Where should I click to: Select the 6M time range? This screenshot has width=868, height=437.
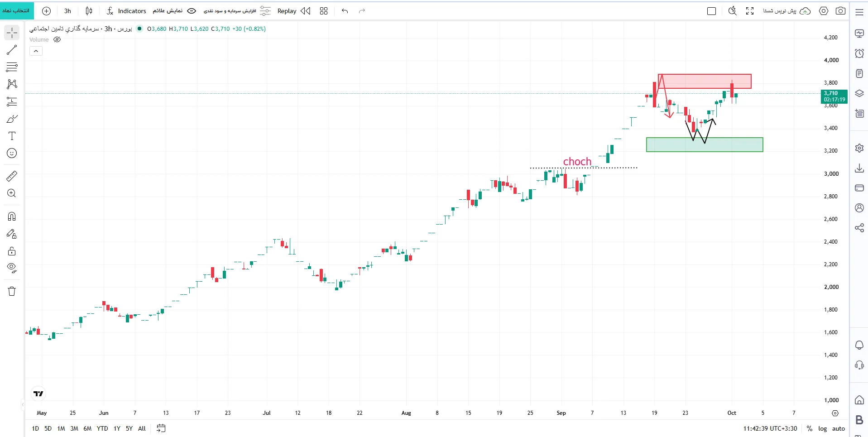tap(87, 428)
